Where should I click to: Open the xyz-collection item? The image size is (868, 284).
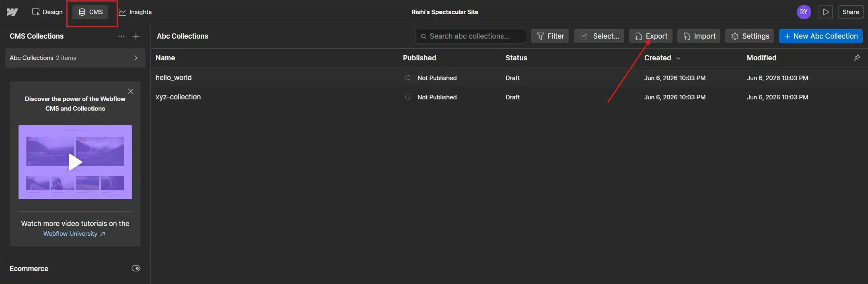pos(178,97)
